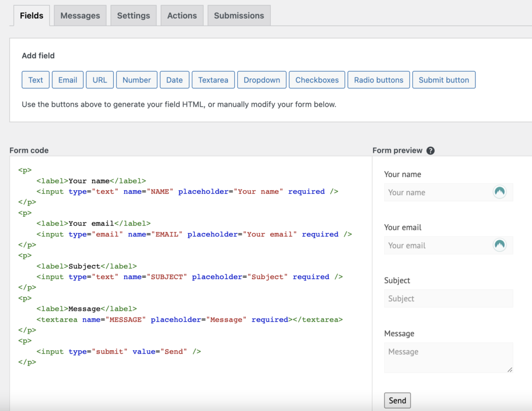The image size is (532, 411).
Task: Click the Send button in form preview
Action: [x=397, y=401]
